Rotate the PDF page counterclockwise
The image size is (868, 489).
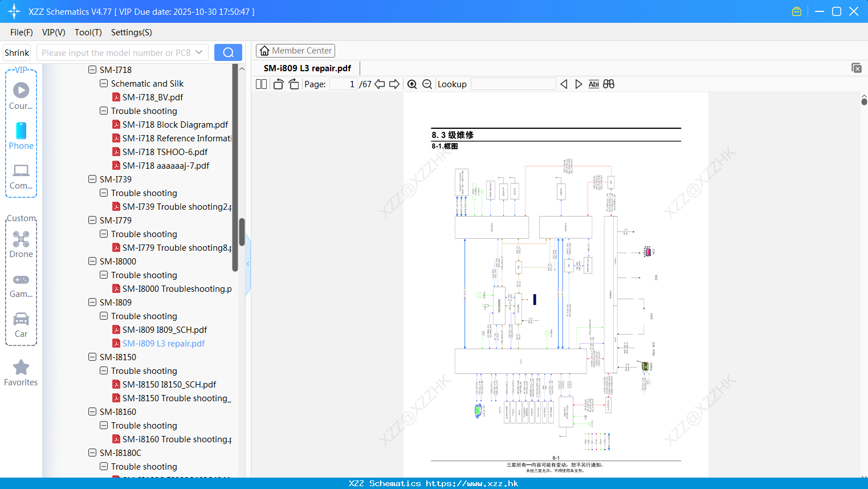pos(278,84)
